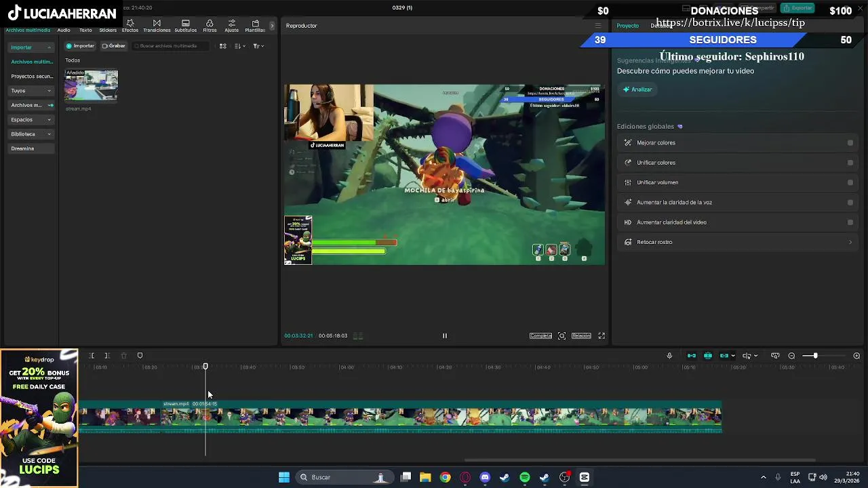868x488 pixels.
Task: Switch to the Texto tab
Action: pyautogui.click(x=85, y=30)
